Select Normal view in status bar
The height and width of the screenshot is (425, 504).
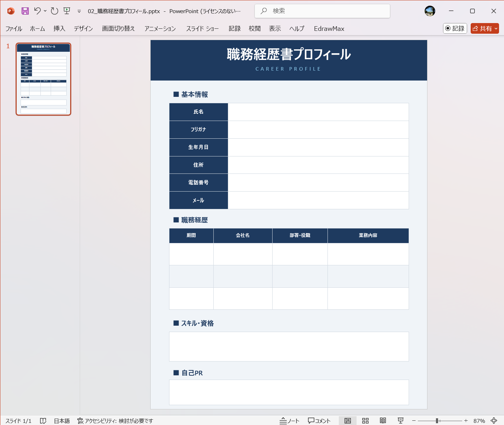(x=348, y=420)
